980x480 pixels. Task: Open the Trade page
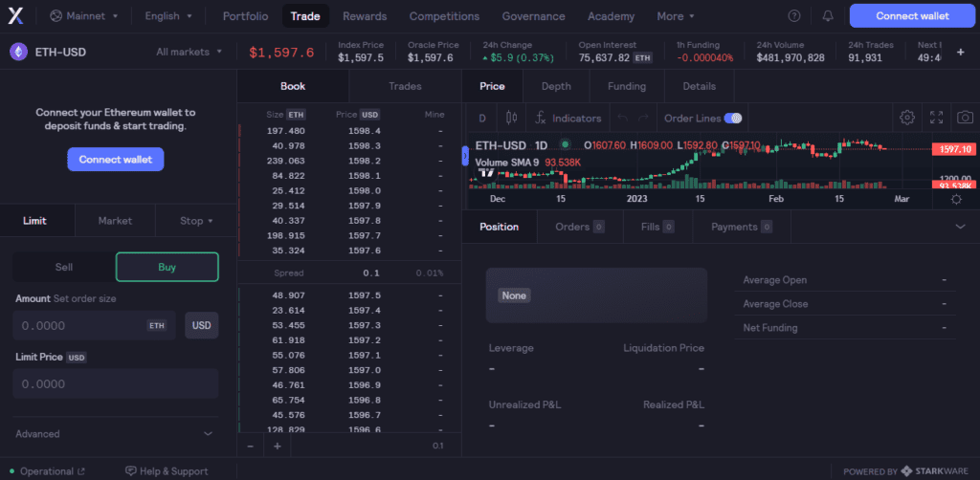305,16
